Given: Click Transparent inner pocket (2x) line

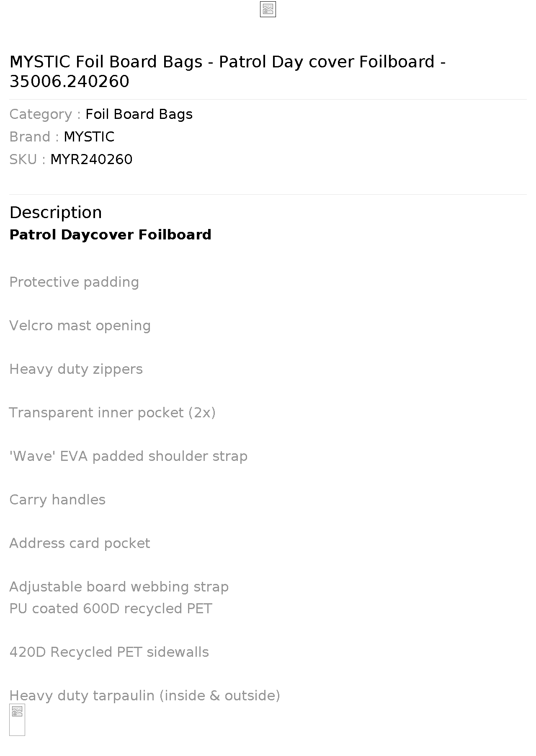Looking at the screenshot, I should pos(112,413).
